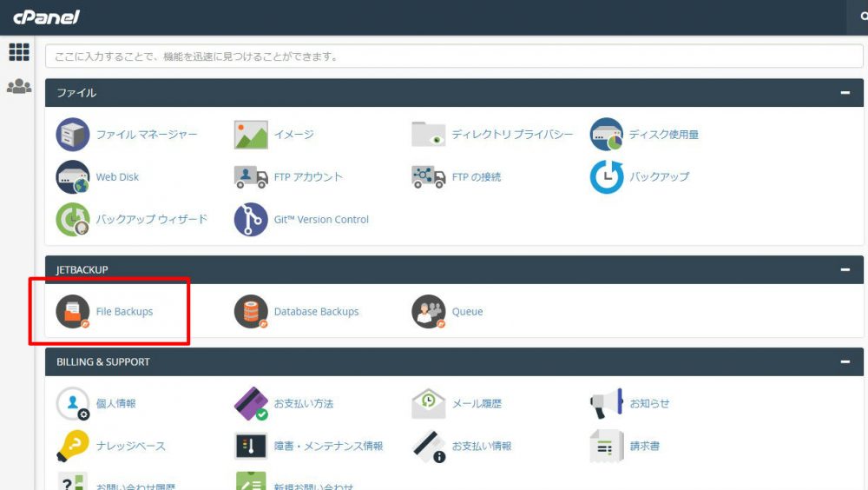Open the FTP の接続 icon

[428, 177]
